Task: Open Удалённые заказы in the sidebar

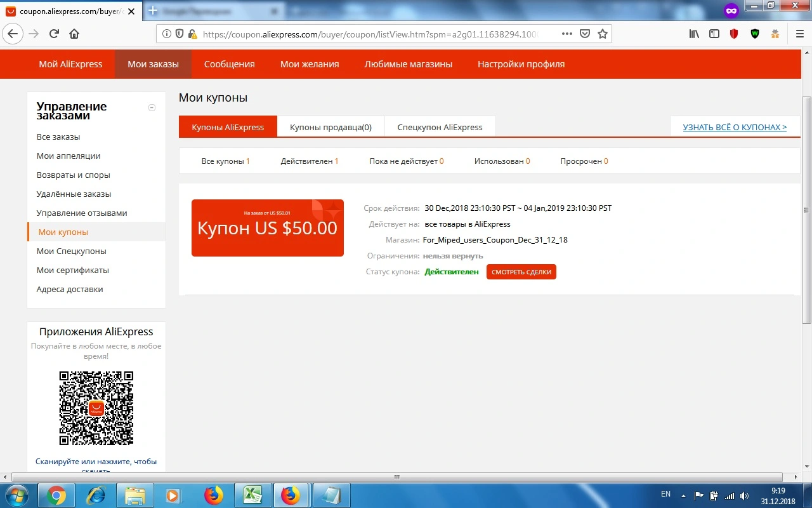Action: (74, 194)
